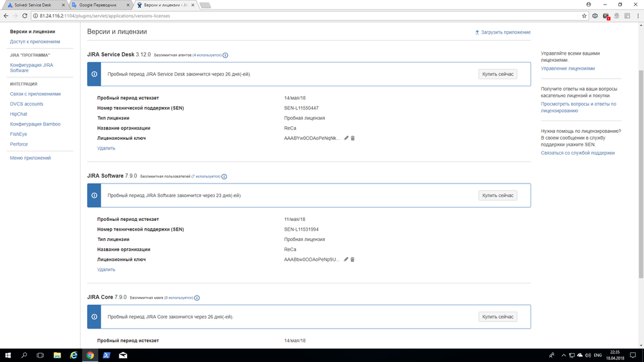Open Perforce in sidebar

coord(19,144)
